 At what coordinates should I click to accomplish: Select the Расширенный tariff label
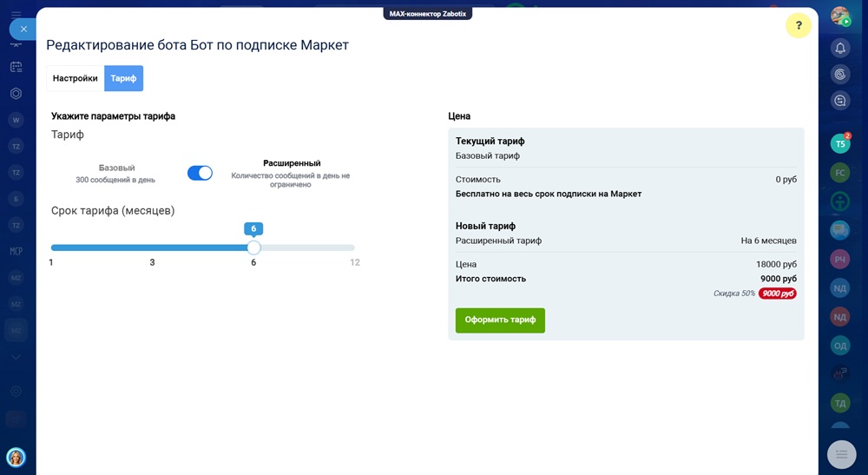(292, 163)
